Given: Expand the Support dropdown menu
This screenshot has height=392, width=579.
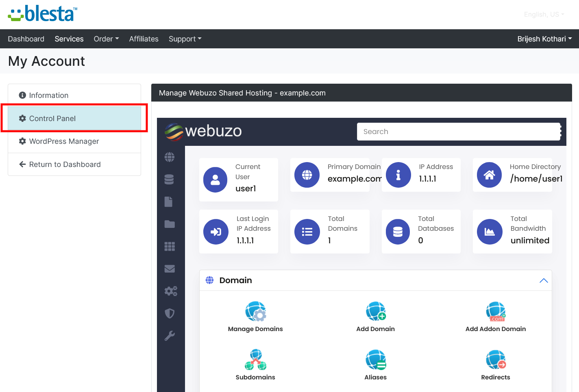Looking at the screenshot, I should (x=185, y=39).
